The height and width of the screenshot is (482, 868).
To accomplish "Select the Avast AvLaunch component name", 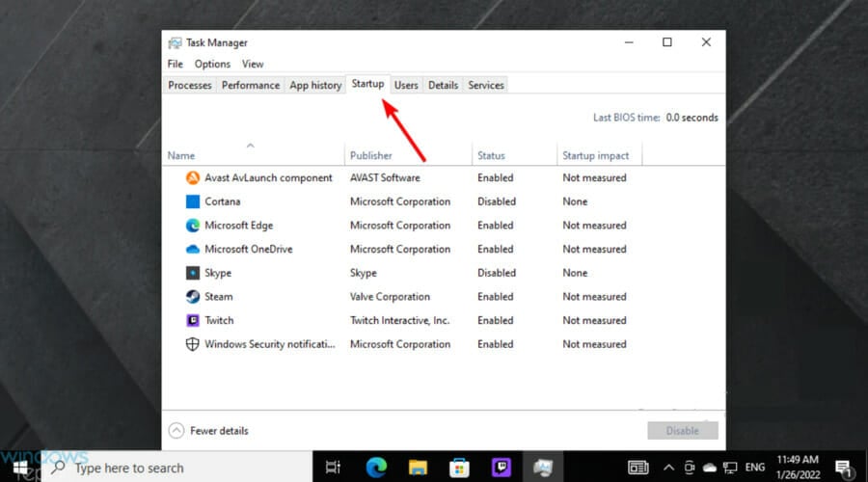I will tap(268, 177).
